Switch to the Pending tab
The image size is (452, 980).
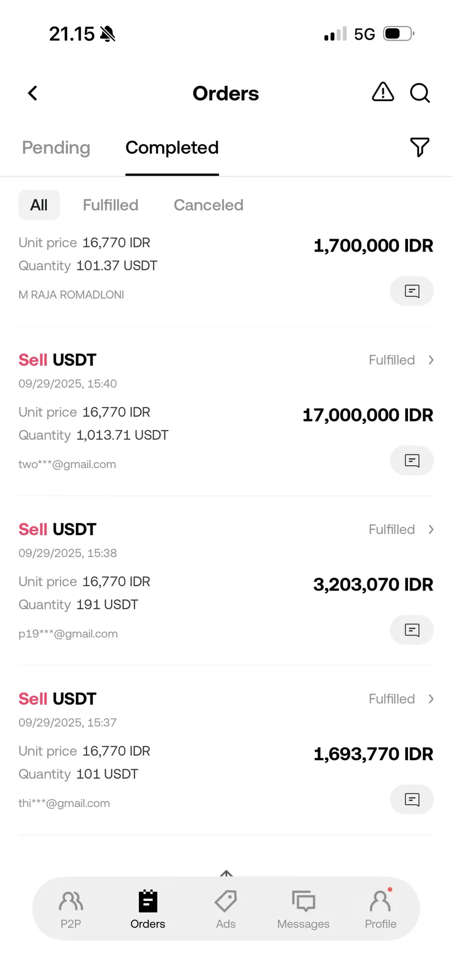click(56, 148)
